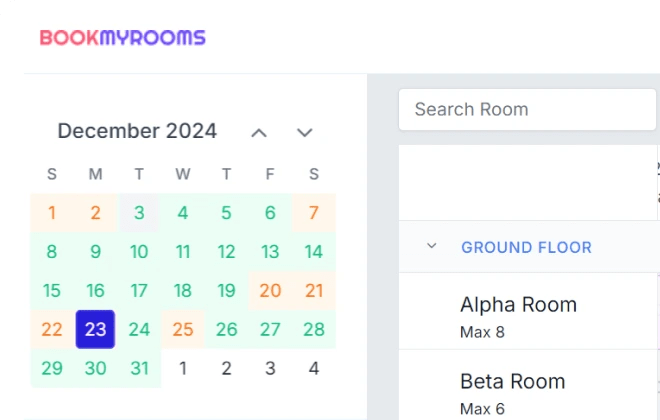Select December 7 Saturday date
The image size is (660, 420).
(x=314, y=213)
